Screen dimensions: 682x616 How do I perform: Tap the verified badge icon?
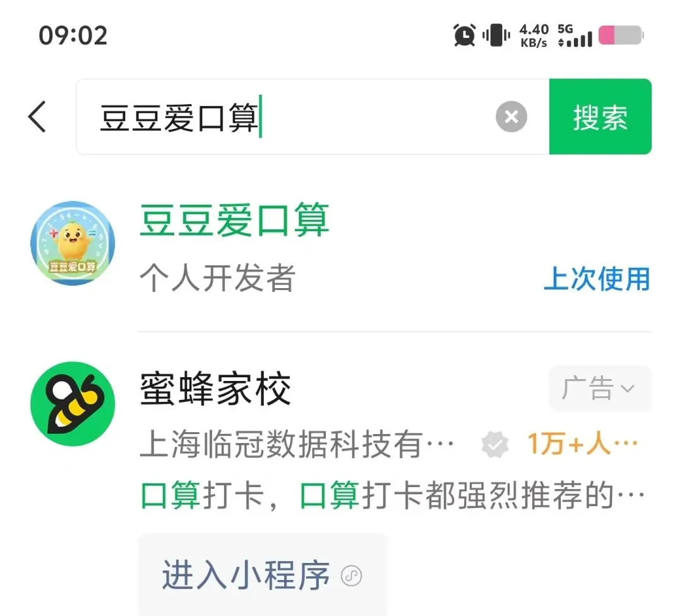click(x=495, y=445)
